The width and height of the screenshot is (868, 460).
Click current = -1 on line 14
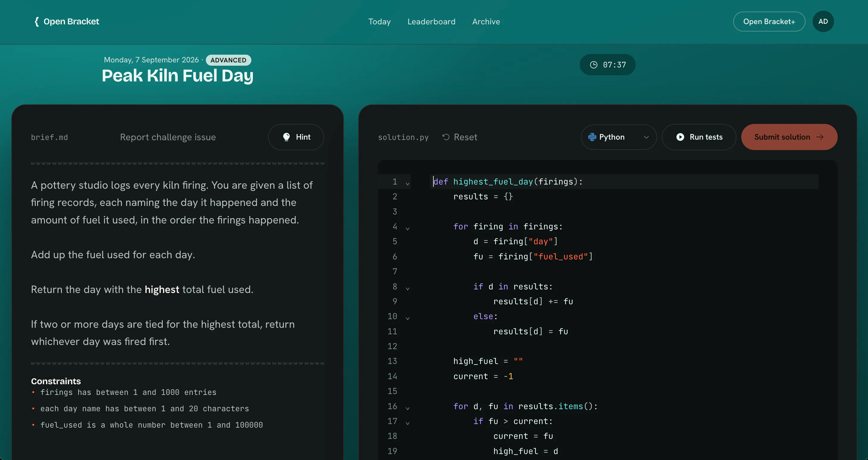(483, 376)
